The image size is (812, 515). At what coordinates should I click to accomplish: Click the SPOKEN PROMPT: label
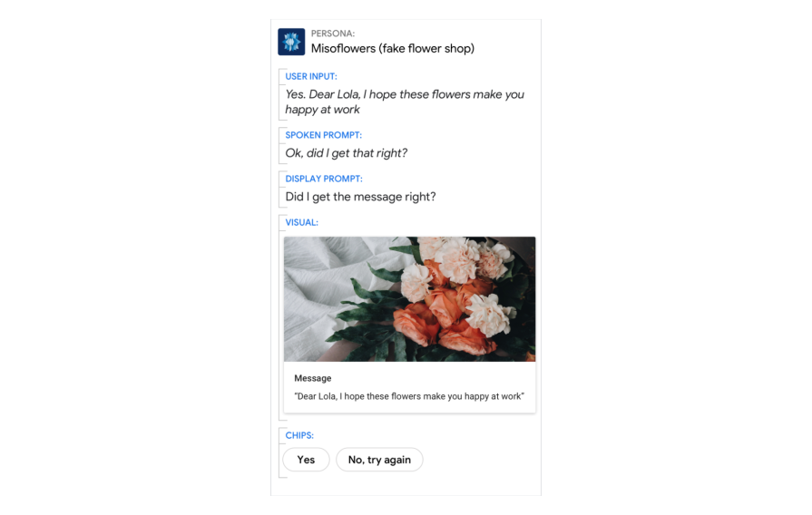pyautogui.click(x=324, y=135)
